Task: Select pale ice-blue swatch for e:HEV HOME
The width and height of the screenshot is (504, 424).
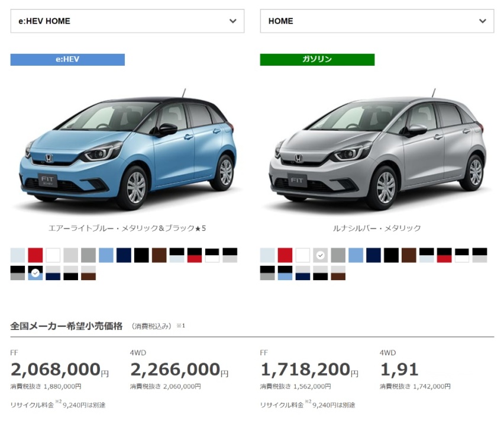Action: (18, 255)
